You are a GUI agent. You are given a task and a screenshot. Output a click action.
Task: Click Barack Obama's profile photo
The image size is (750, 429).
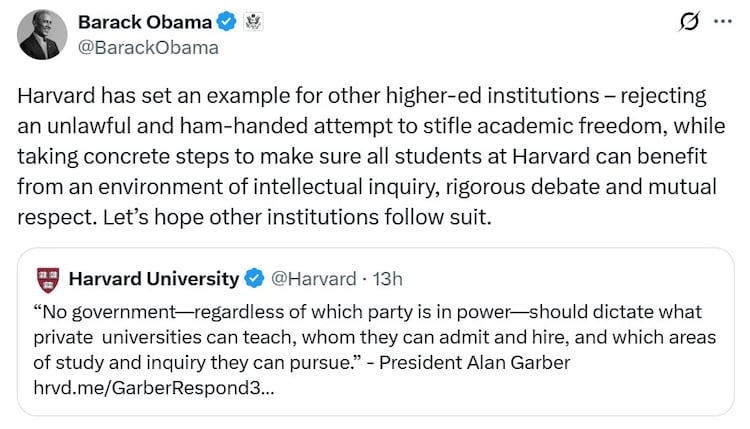tap(40, 34)
